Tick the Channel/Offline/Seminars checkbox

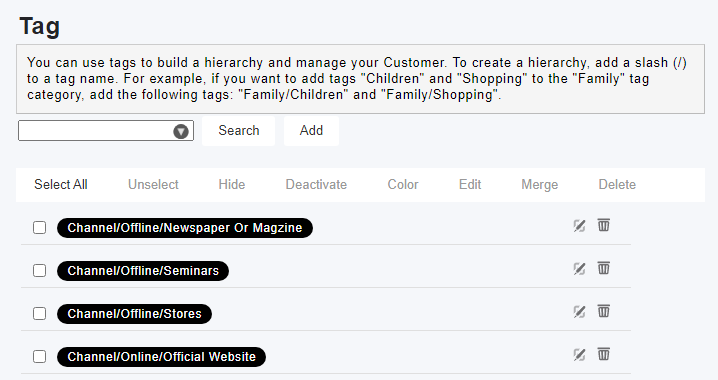coord(39,271)
